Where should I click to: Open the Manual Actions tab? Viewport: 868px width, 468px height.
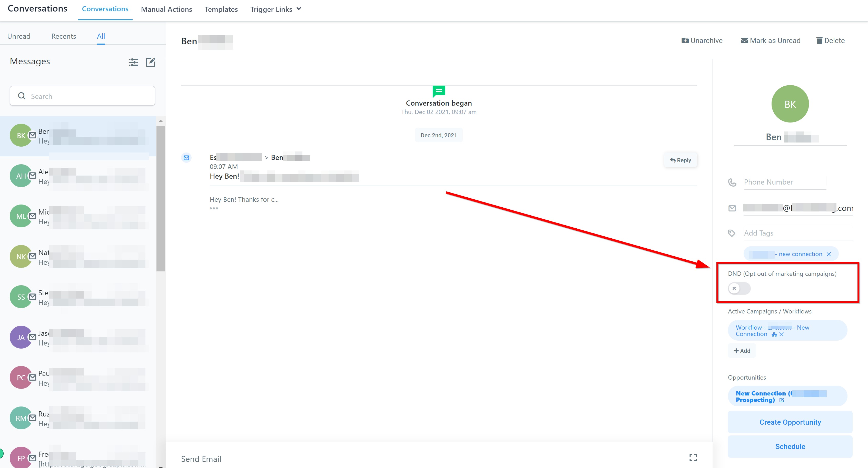coord(166,9)
